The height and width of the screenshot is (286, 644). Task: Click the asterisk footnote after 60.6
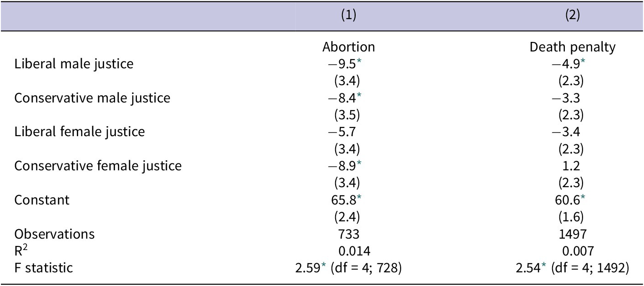583,197
